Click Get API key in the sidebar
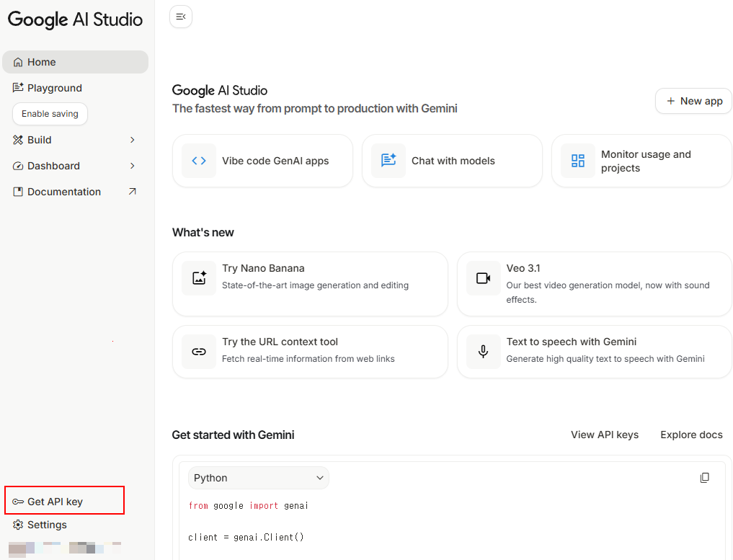 pyautogui.click(x=55, y=502)
